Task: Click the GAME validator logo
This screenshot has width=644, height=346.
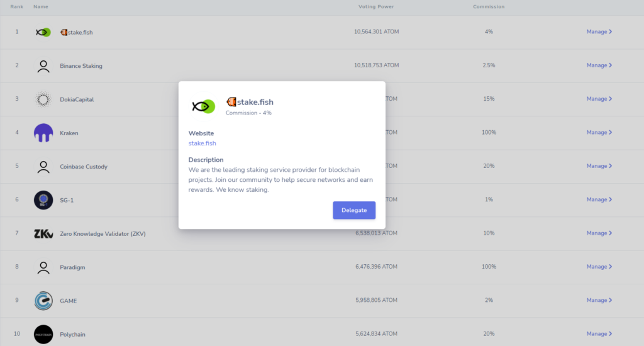Action: point(43,301)
